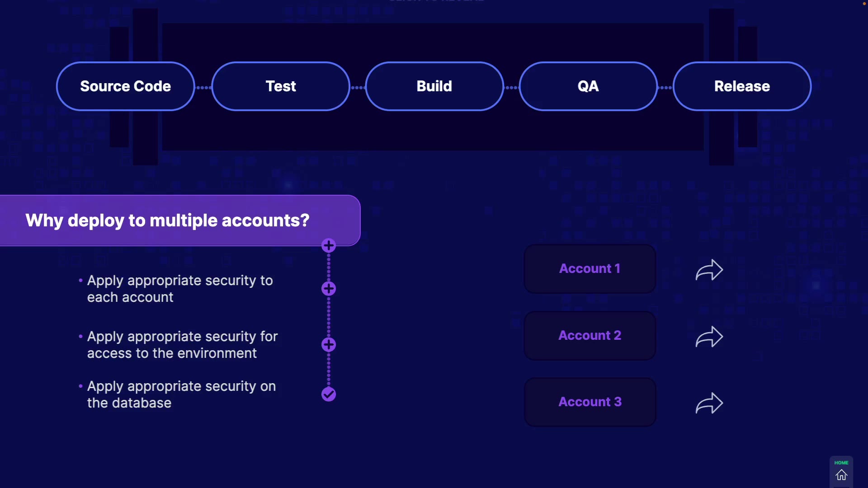Click the 'Apply appropriate security to each account' bullet

pos(179,289)
